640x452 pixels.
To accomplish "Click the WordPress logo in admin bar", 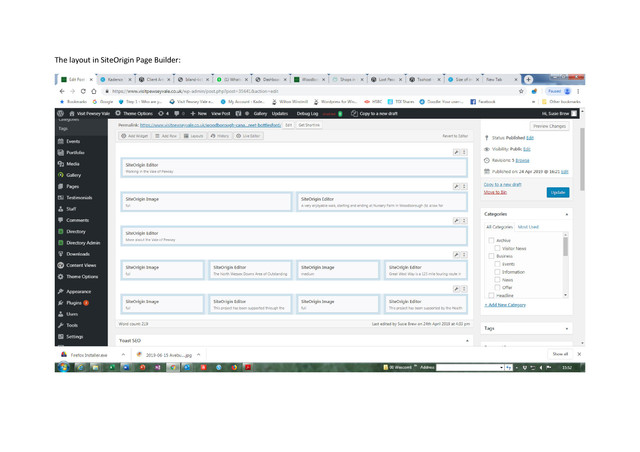I will tap(61, 113).
